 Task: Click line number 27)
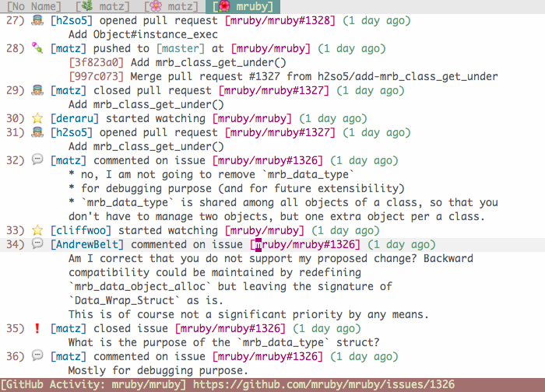[16, 21]
